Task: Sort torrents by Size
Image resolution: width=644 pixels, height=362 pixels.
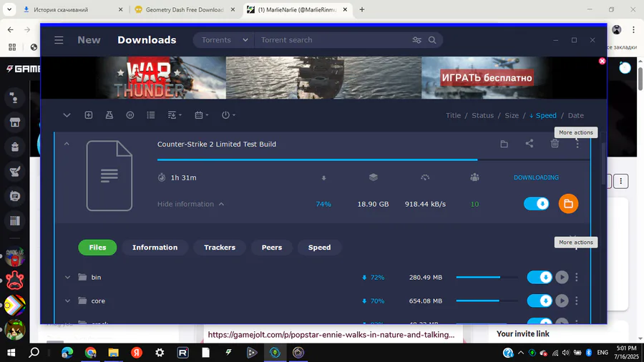Action: coord(512,115)
